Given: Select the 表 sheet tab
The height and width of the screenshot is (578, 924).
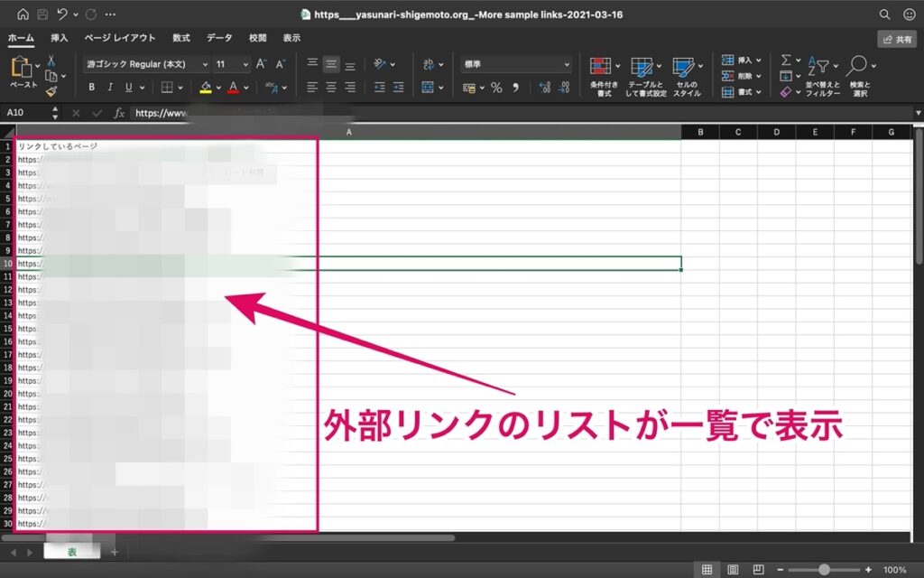Looking at the screenshot, I should (x=72, y=552).
